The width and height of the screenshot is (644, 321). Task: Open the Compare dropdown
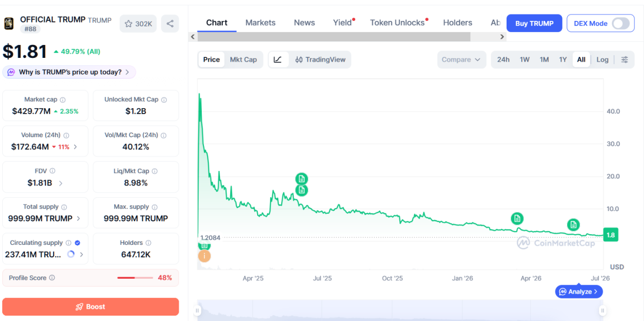pos(462,59)
